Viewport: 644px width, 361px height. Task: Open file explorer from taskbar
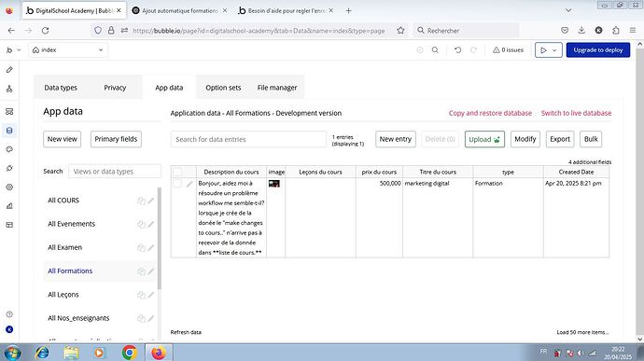click(x=71, y=353)
